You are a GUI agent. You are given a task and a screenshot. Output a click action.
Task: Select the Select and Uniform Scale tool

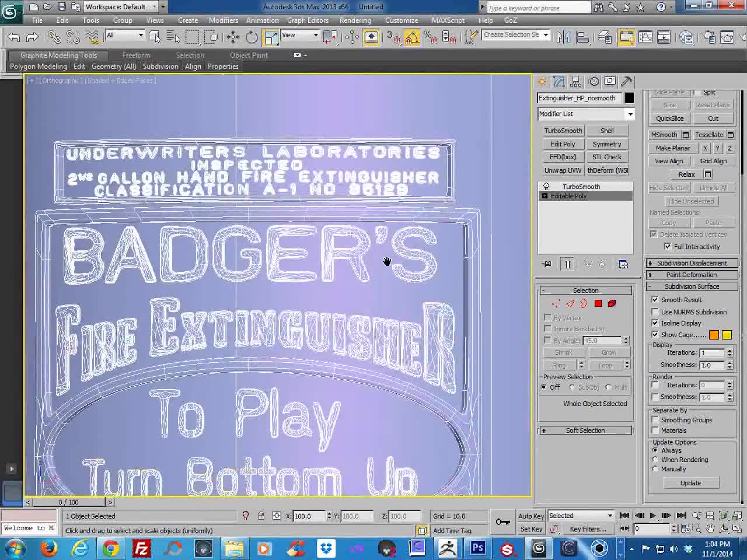tap(271, 37)
